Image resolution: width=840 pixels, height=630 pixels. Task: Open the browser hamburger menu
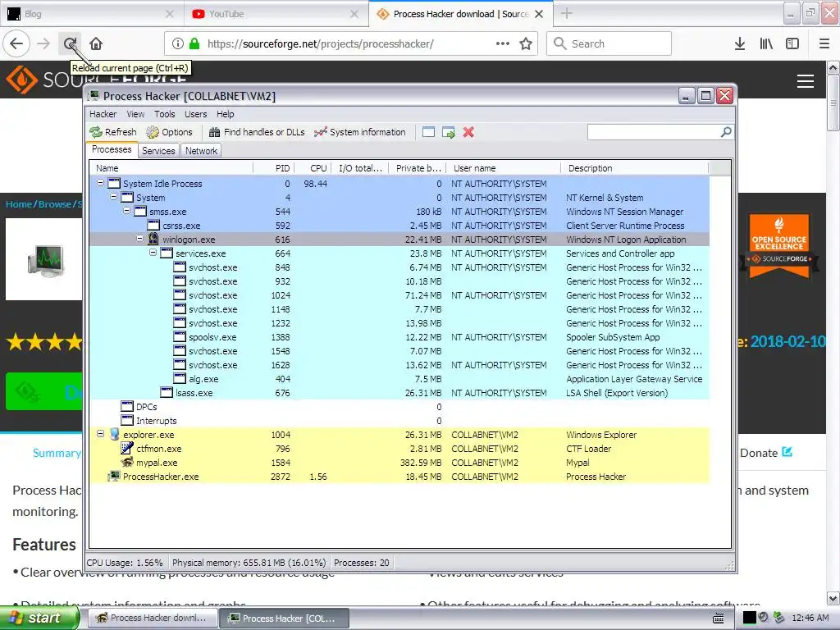[x=824, y=43]
